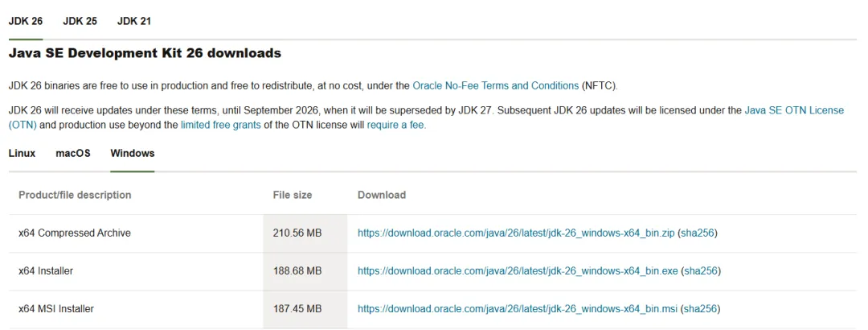Open the Java SE OTN License link
Image resolution: width=868 pixels, height=330 pixels.
tap(794, 110)
